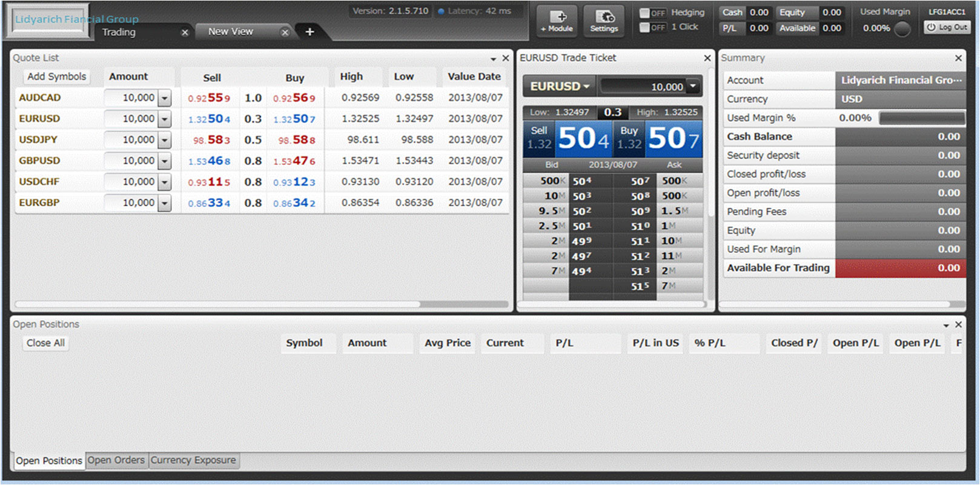Close the Trading tab with its X icon
The width and height of the screenshot is (980, 485).
pyautogui.click(x=185, y=33)
